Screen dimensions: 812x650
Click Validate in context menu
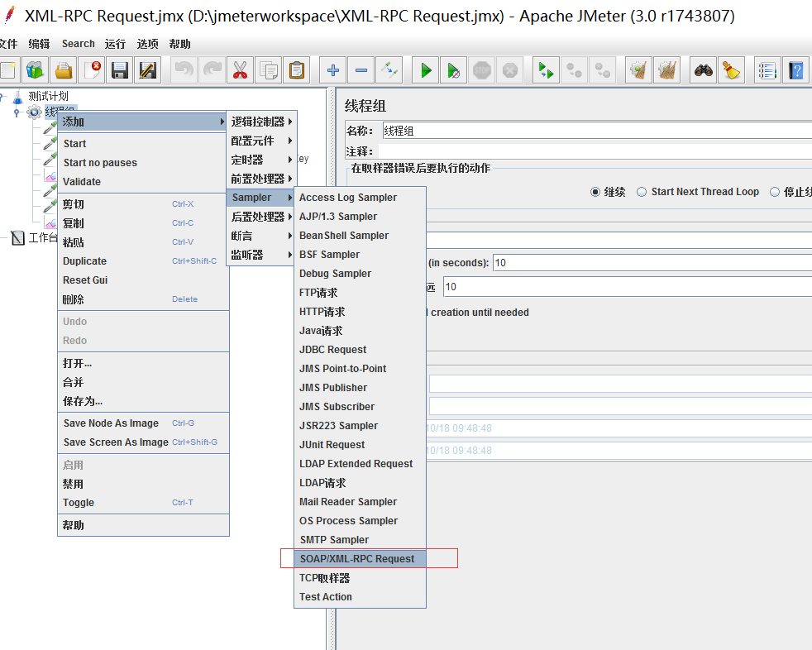143,182
